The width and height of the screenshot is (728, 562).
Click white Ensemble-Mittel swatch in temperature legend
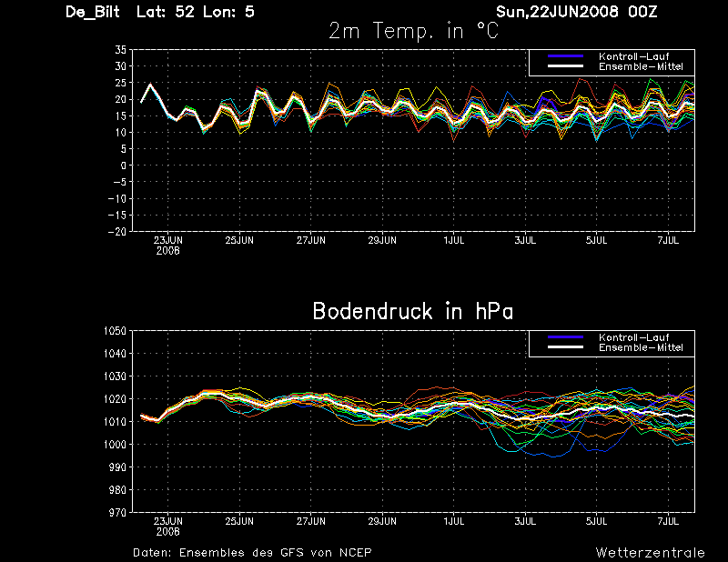pos(564,67)
